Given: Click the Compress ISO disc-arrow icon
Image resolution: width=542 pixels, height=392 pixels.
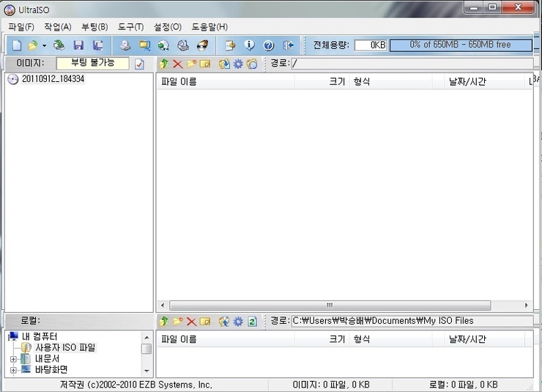Looking at the screenshot, I should [x=163, y=45].
